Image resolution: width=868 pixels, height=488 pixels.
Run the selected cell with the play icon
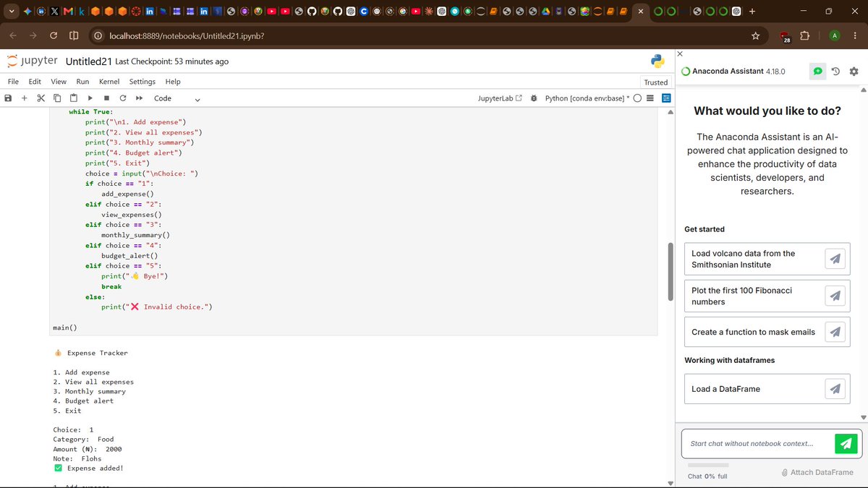[x=90, y=98]
